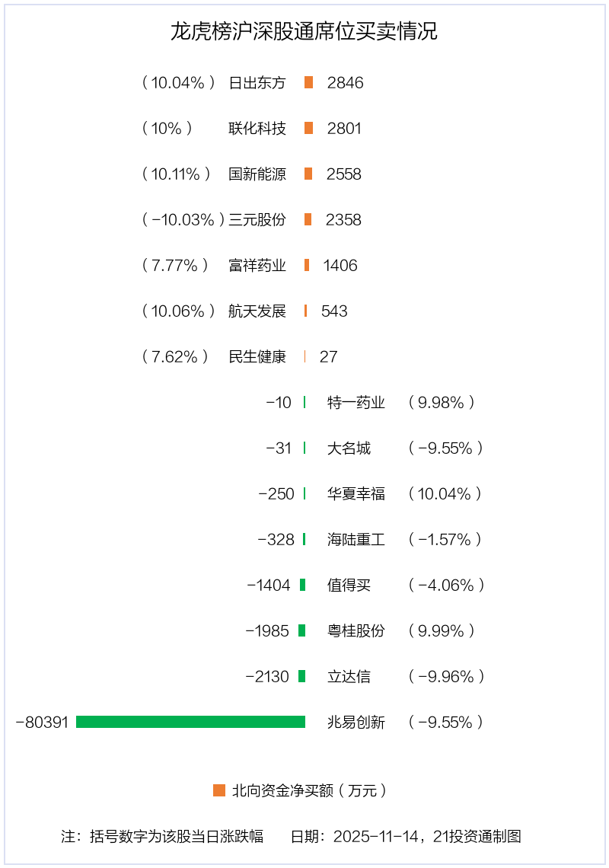Viewport: 609px width, 868px height.
Task: Click the orange bar for 联化科技
Action: (308, 128)
